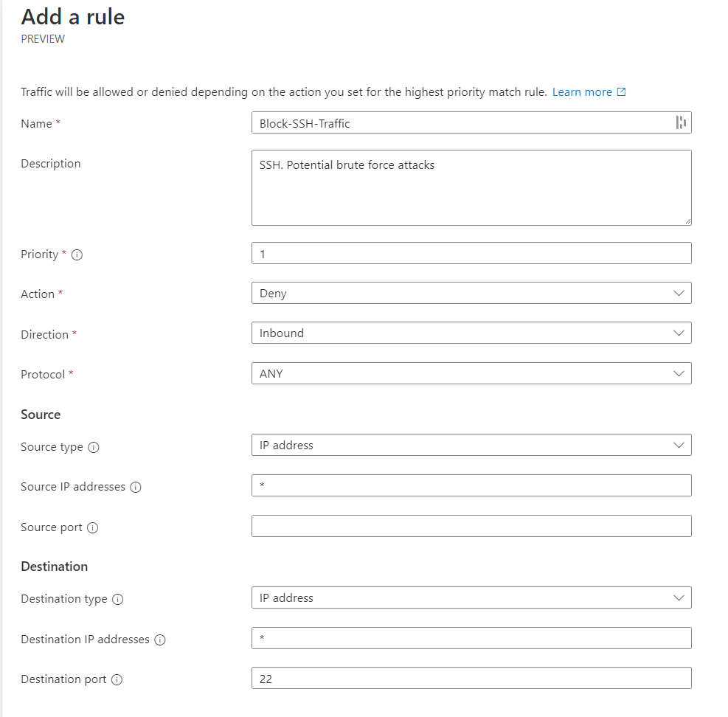Click the Source IP addresses field
The image size is (728, 717).
(471, 486)
